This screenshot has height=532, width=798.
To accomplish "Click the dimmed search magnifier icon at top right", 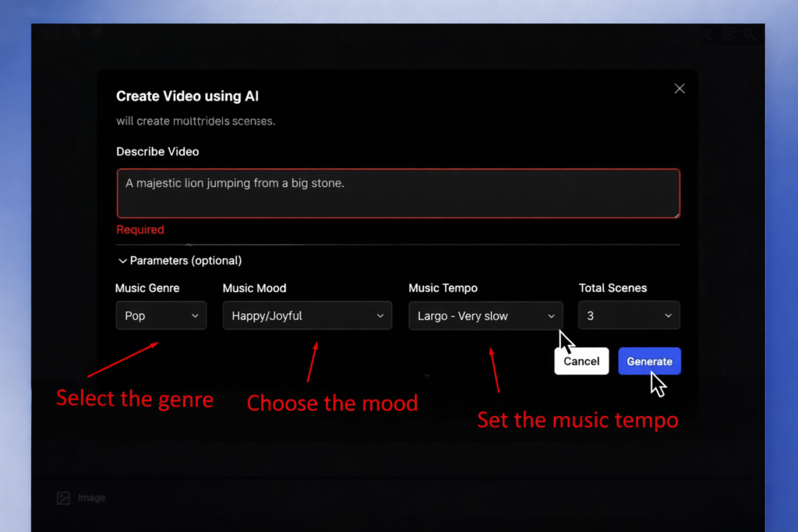I will pyautogui.click(x=749, y=33).
